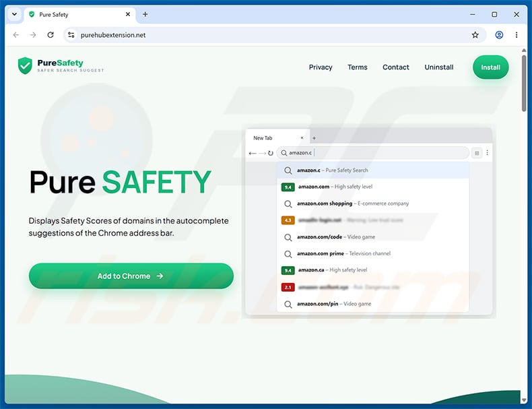Click the 'SAFER SEARCH SUGGEST' tagline
Screen dimensions: 532x409
(71, 70)
